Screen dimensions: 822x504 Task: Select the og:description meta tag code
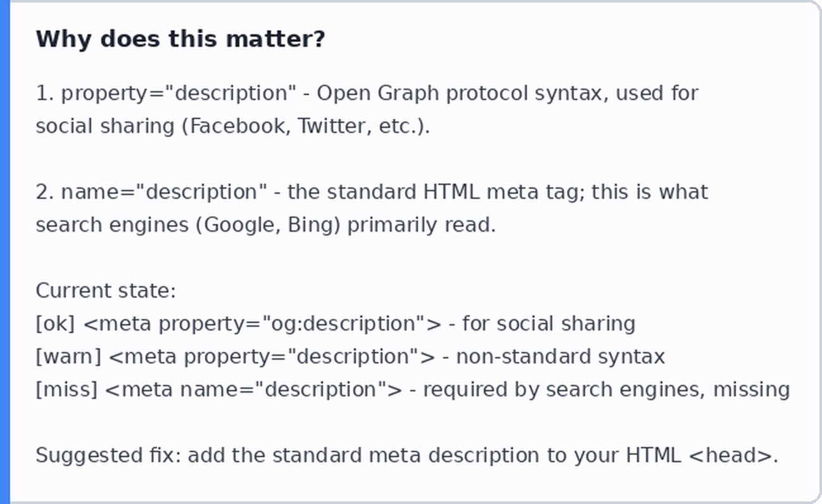point(262,324)
